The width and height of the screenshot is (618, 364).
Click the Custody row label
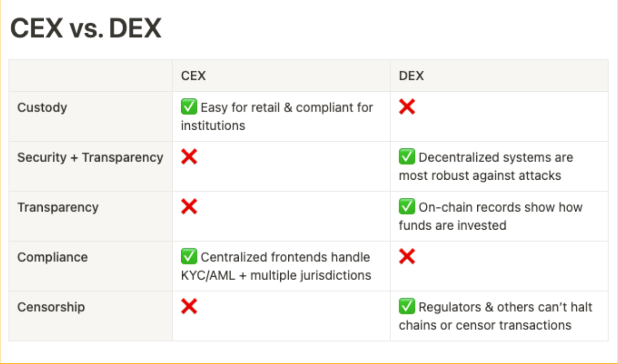coord(42,107)
